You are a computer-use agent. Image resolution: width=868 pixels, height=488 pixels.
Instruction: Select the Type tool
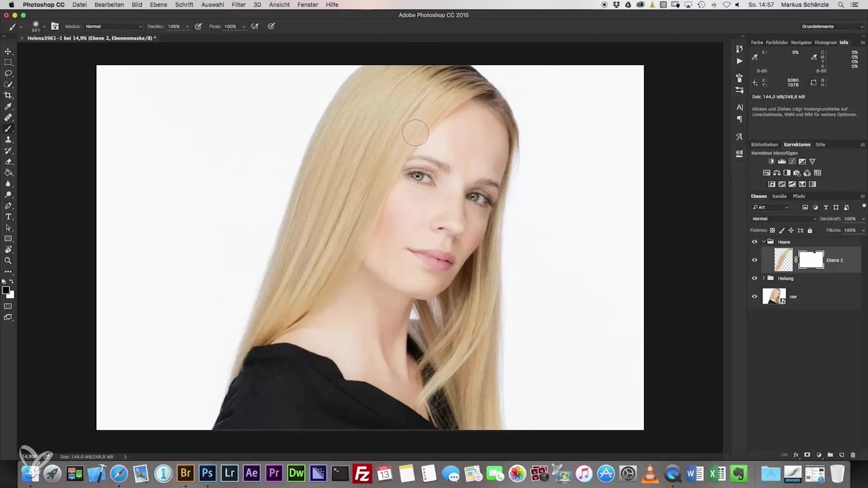point(8,217)
